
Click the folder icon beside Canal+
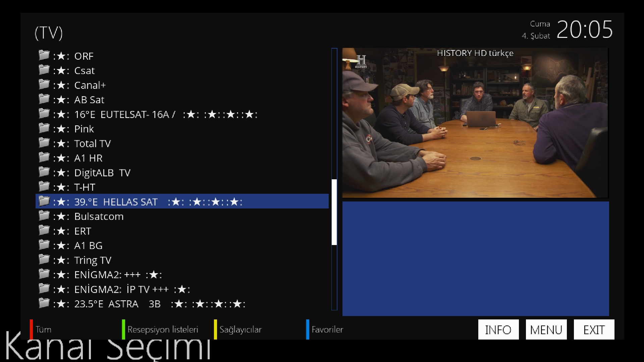(44, 84)
